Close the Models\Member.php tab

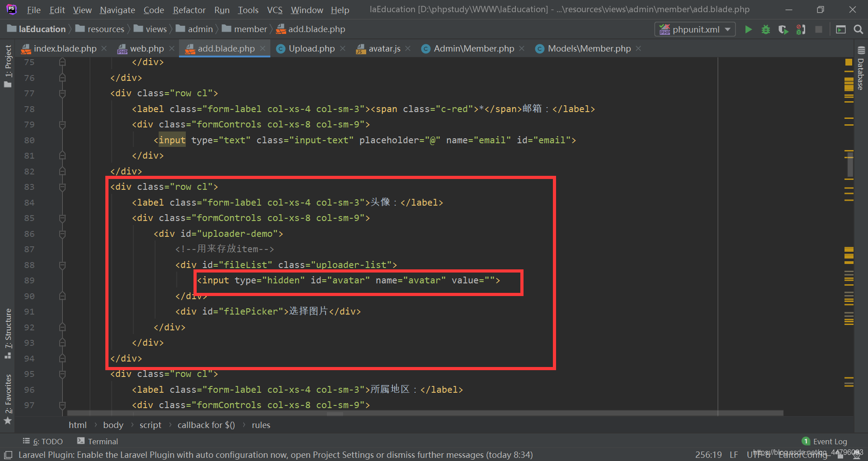(x=638, y=48)
